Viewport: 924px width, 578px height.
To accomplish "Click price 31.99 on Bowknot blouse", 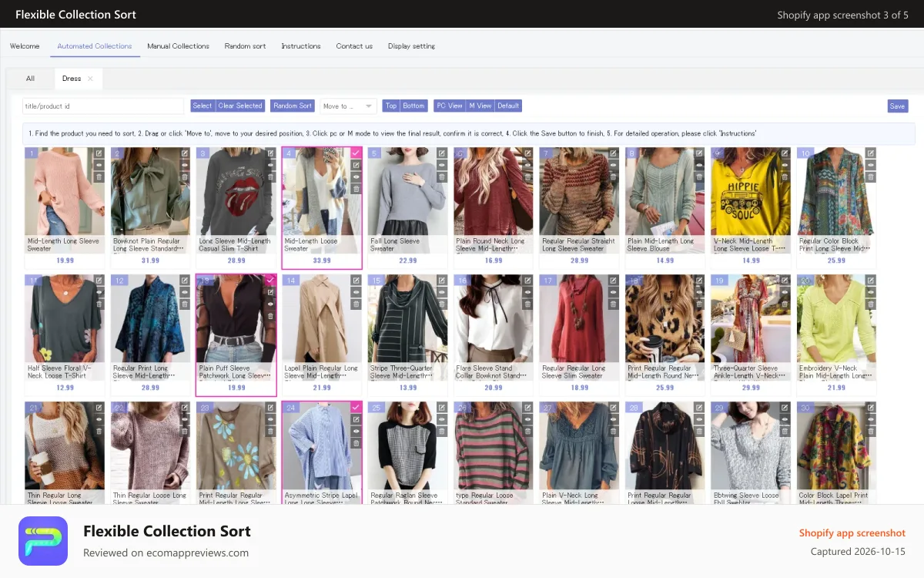I will [x=150, y=260].
